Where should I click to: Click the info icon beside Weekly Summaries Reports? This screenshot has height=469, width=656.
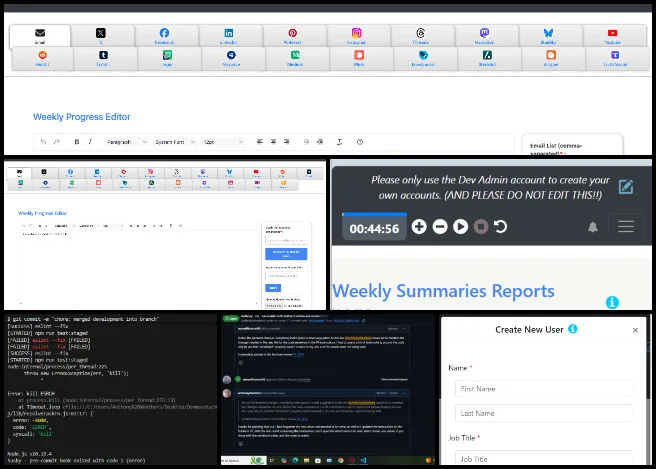tap(612, 302)
